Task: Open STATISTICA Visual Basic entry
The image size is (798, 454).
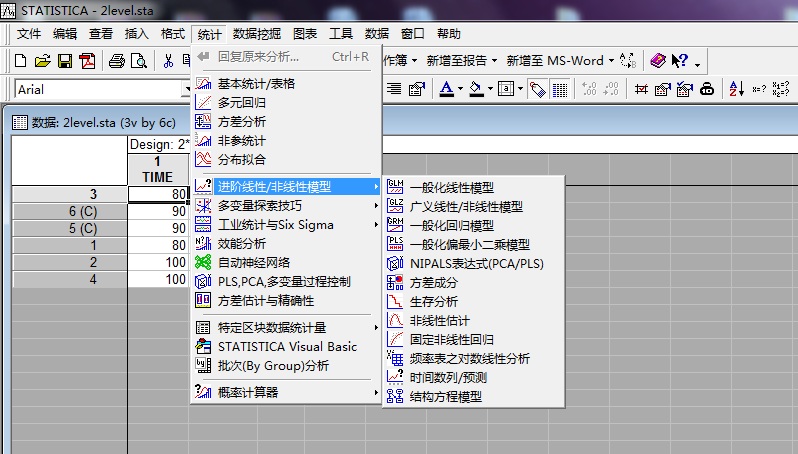Action: pyautogui.click(x=287, y=347)
